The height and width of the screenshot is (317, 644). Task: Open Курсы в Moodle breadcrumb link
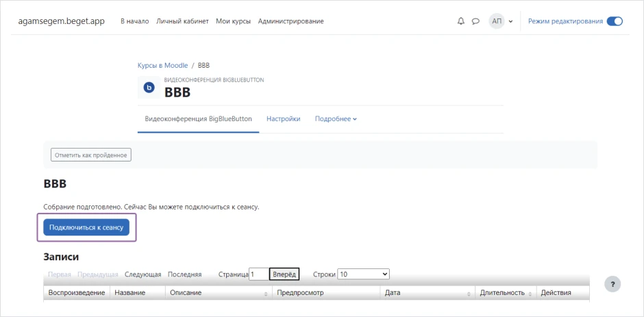162,65
